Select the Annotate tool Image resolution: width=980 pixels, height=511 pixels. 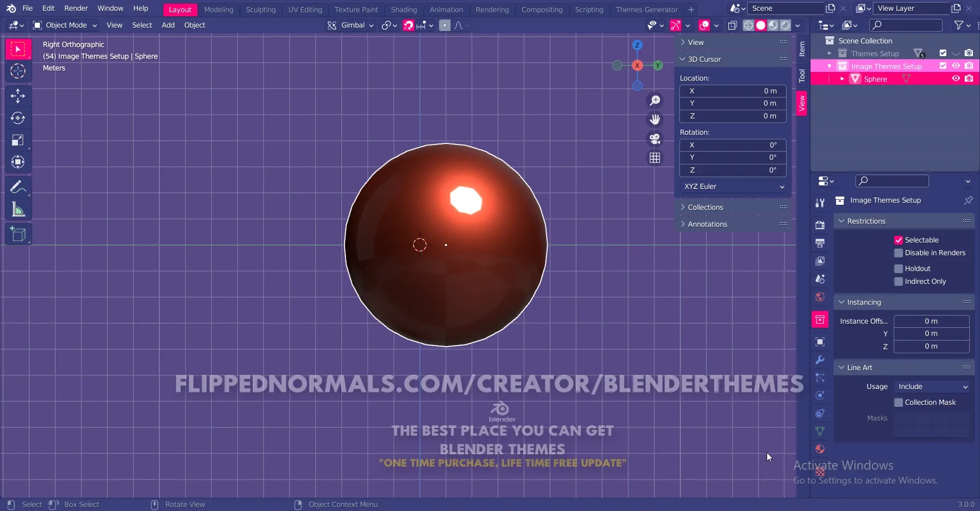18,187
